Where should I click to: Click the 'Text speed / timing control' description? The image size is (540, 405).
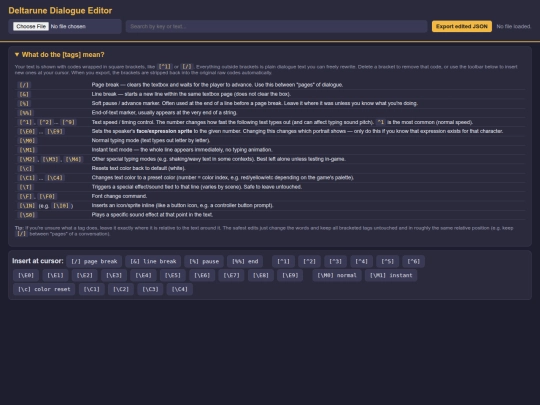pos(282,122)
